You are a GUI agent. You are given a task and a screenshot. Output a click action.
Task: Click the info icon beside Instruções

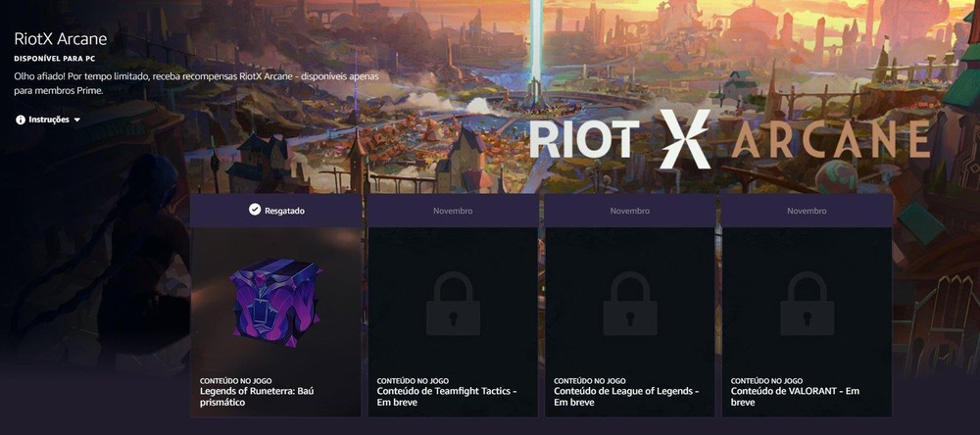pos(21,120)
